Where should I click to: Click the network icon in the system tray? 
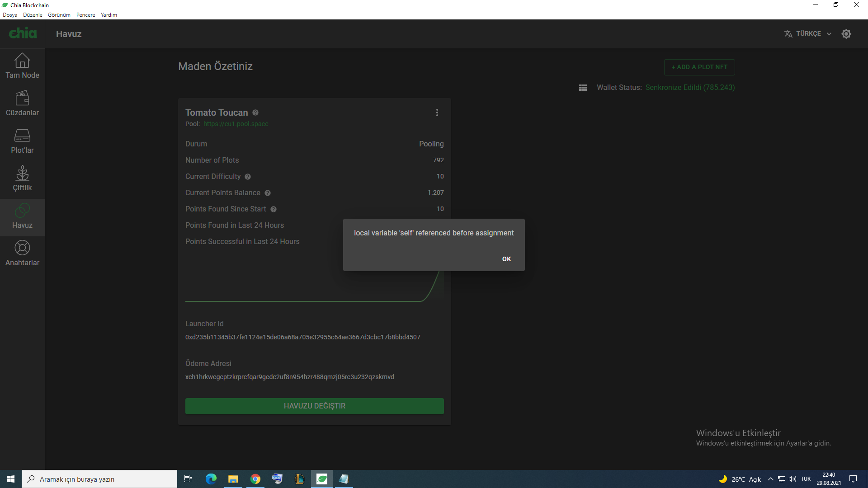tap(782, 479)
